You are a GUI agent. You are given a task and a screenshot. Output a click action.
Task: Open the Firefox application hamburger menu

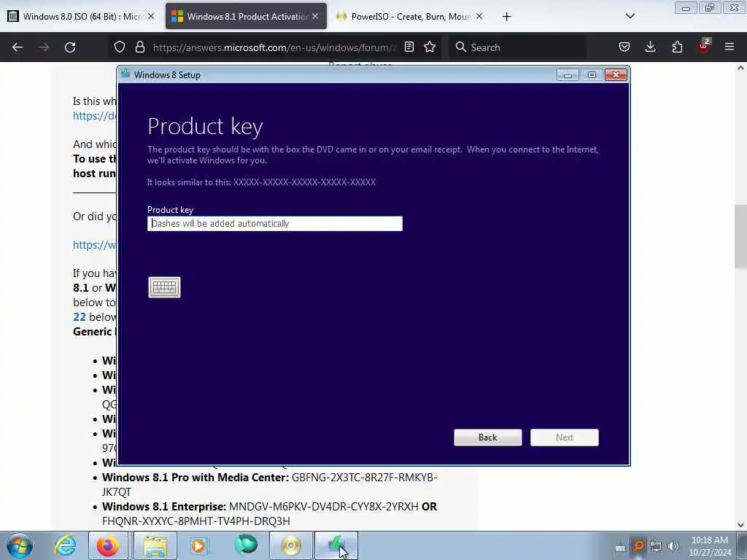[x=729, y=47]
